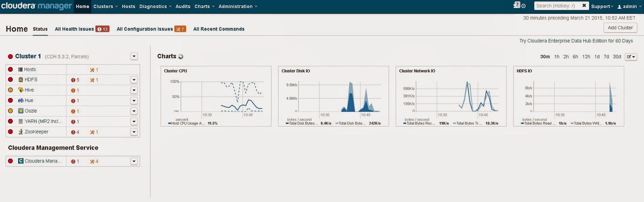Image resolution: width=644 pixels, height=202 pixels.
Task: Open the Cloudera Management Service actions dropdown
Action: tap(134, 162)
